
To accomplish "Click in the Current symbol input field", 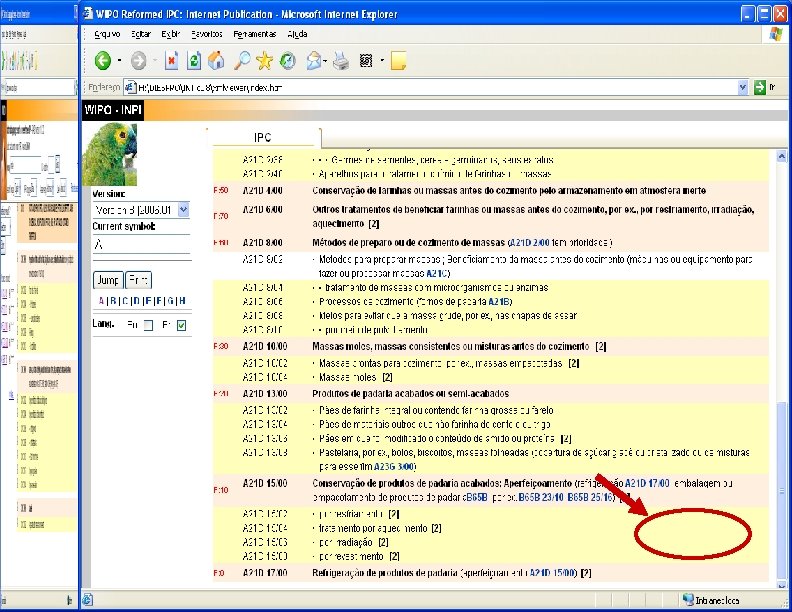I will pyautogui.click(x=141, y=245).
